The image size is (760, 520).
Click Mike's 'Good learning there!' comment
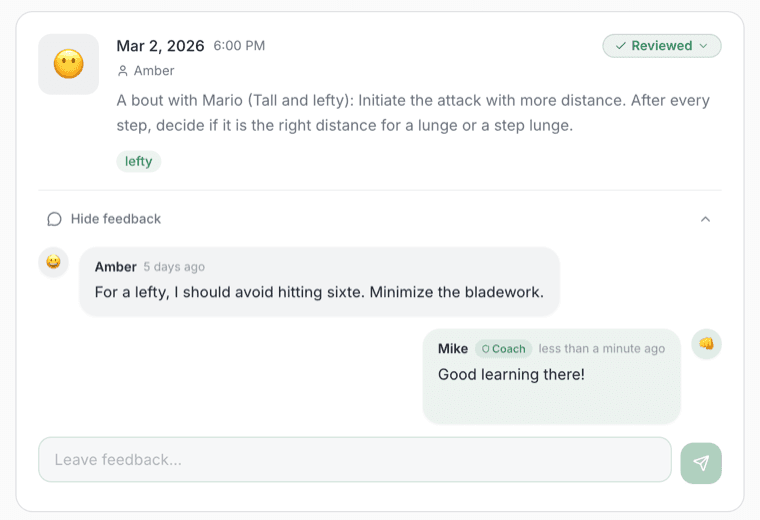click(x=511, y=375)
